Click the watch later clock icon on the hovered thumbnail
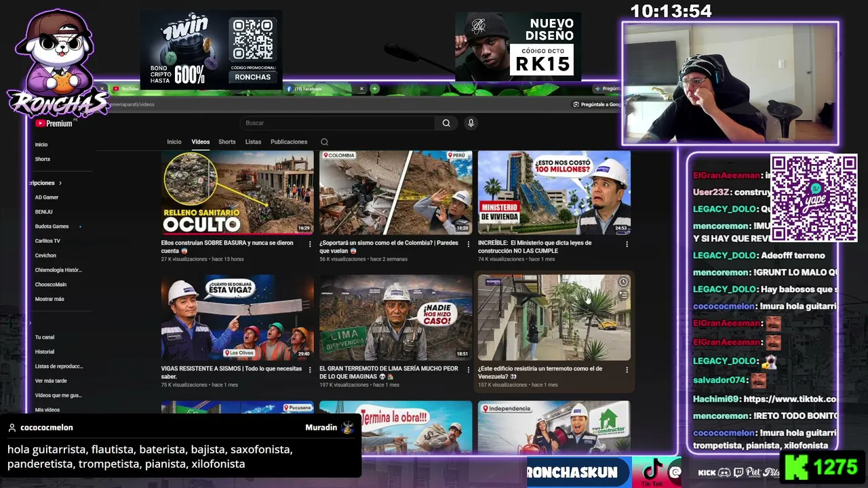Screen dimensions: 868x488 (x=623, y=282)
